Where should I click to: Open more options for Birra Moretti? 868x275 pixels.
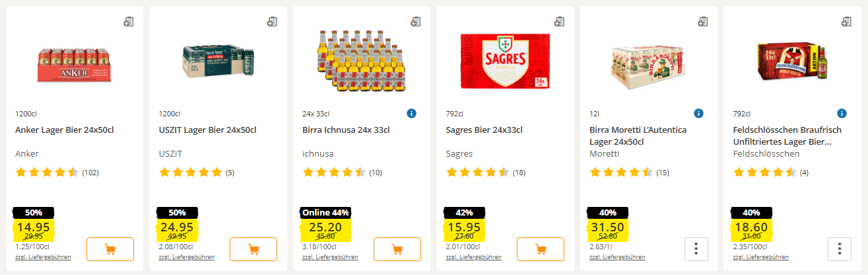coord(696,249)
